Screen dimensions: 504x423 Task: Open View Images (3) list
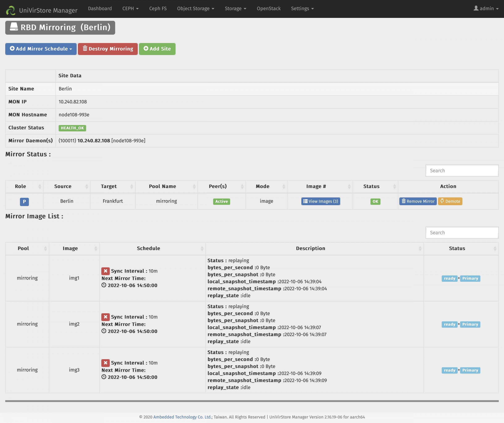tap(321, 201)
